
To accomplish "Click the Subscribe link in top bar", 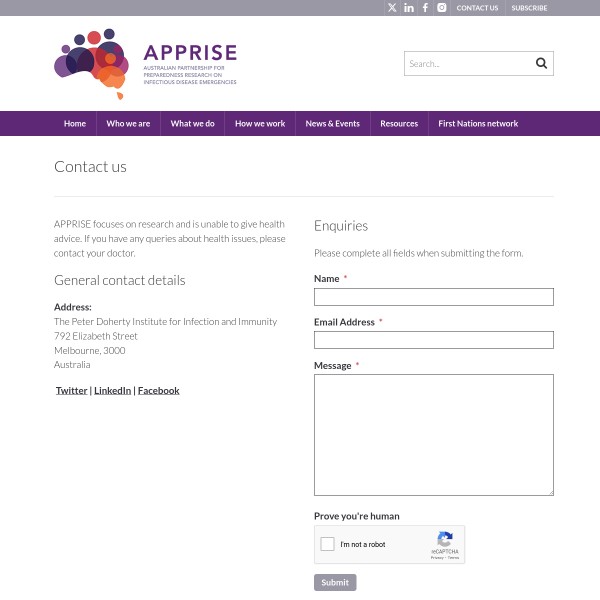I will [x=529, y=8].
